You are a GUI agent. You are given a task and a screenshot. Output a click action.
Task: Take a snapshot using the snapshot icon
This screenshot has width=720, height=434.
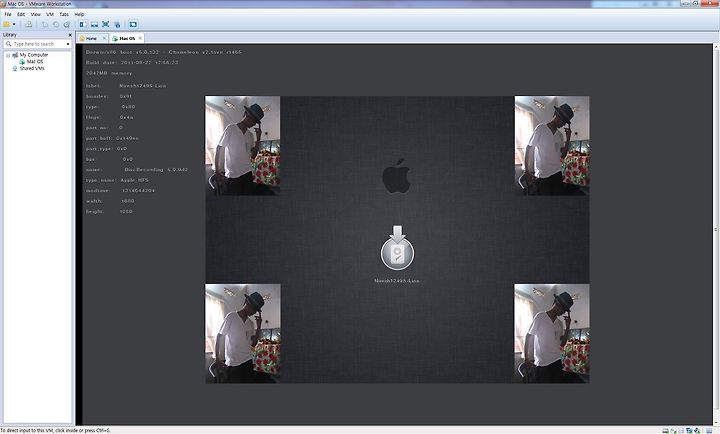(x=45, y=24)
